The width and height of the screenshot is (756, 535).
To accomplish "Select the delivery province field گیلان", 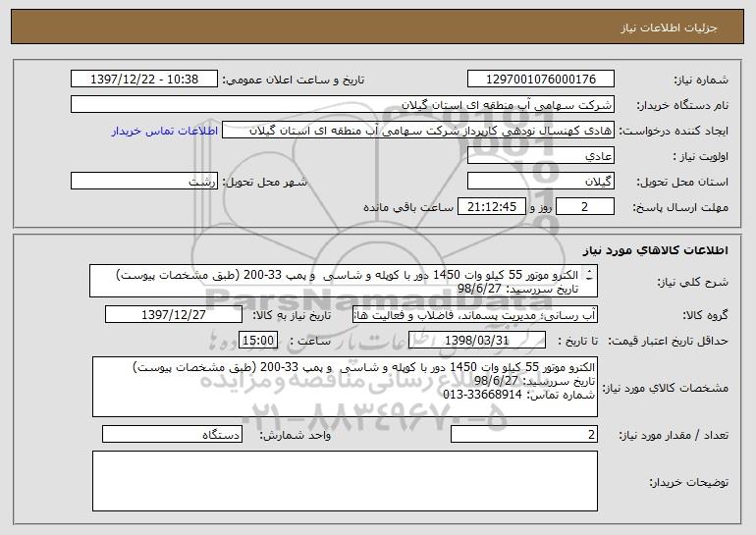I will (x=540, y=182).
